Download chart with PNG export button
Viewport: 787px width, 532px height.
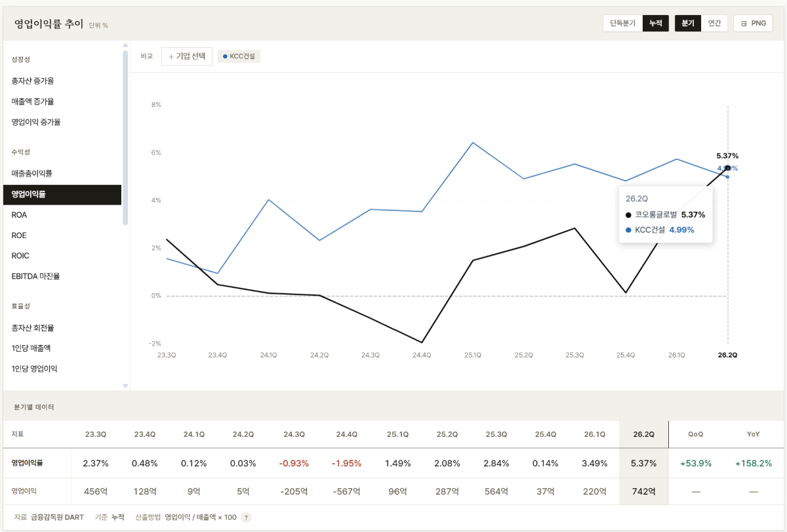pos(753,23)
